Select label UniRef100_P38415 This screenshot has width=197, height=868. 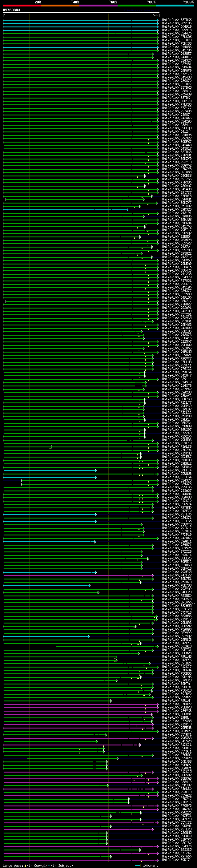[x=177, y=267]
